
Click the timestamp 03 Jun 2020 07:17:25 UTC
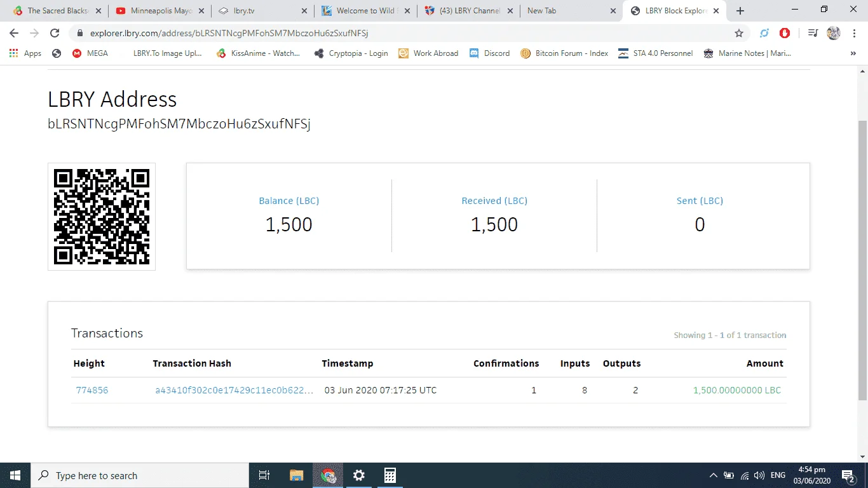coord(381,390)
